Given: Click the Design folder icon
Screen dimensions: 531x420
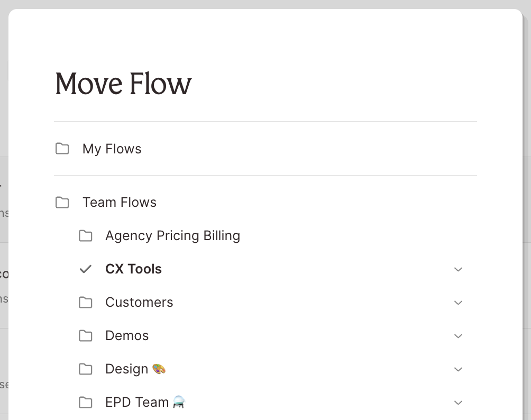Looking at the screenshot, I should pyautogui.click(x=85, y=369).
